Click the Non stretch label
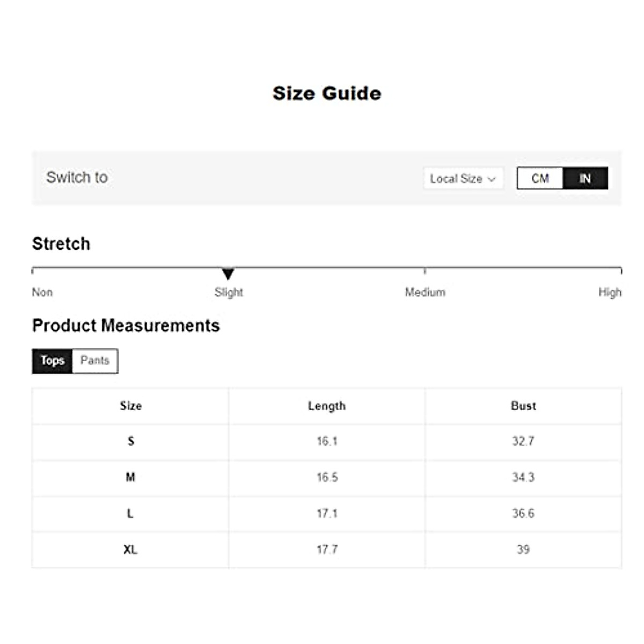644x644 pixels. click(42, 292)
